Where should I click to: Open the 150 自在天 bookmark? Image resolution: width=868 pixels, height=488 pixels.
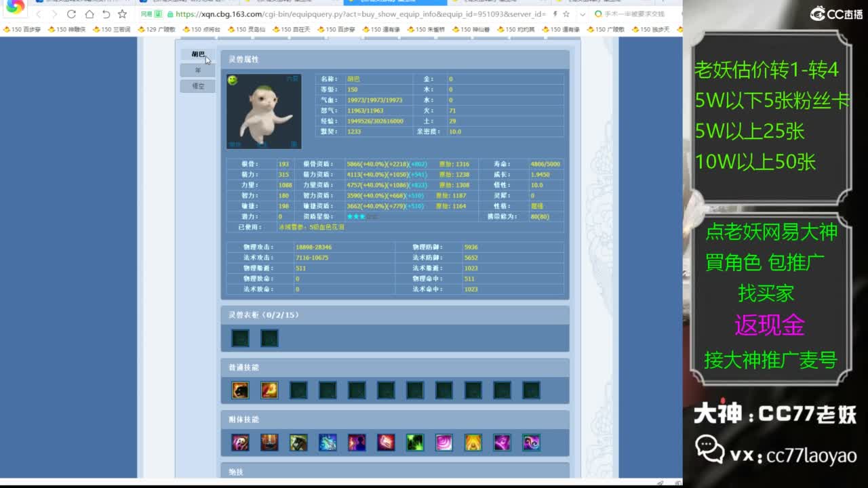pyautogui.click(x=291, y=29)
